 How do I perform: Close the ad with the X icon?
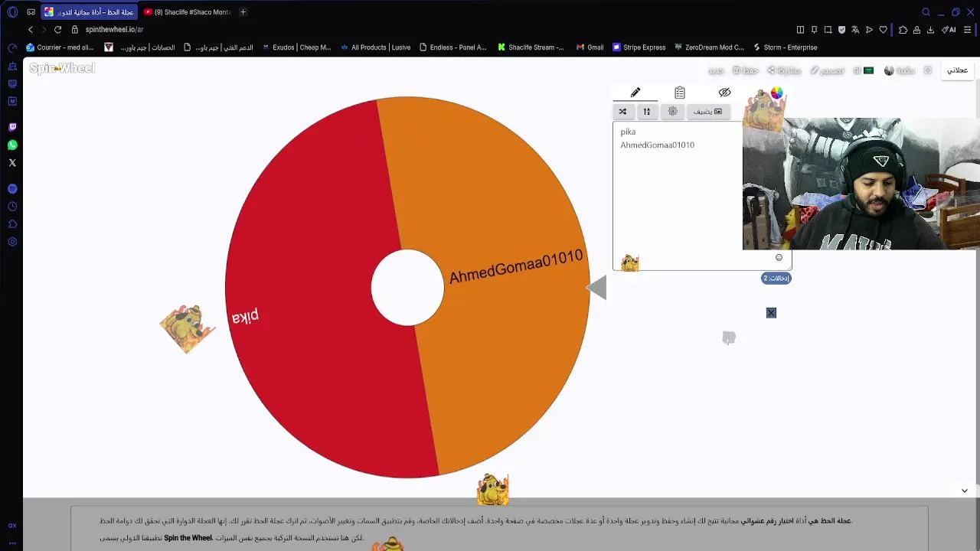pyautogui.click(x=771, y=313)
